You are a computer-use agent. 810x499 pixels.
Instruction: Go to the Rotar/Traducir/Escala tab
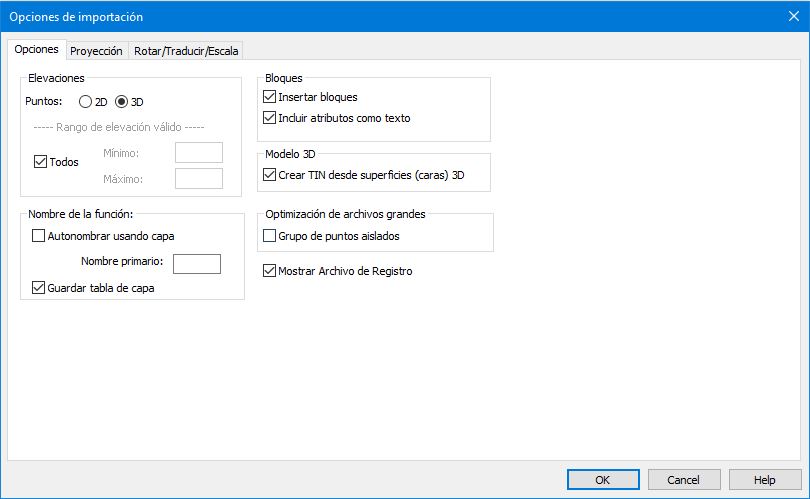pos(186,51)
